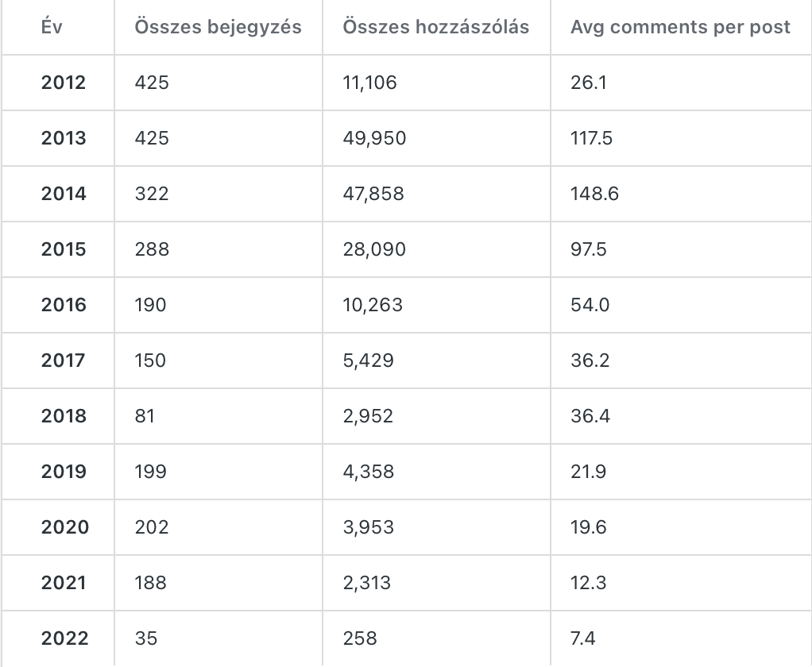Click the 7.4 average cell

click(582, 638)
